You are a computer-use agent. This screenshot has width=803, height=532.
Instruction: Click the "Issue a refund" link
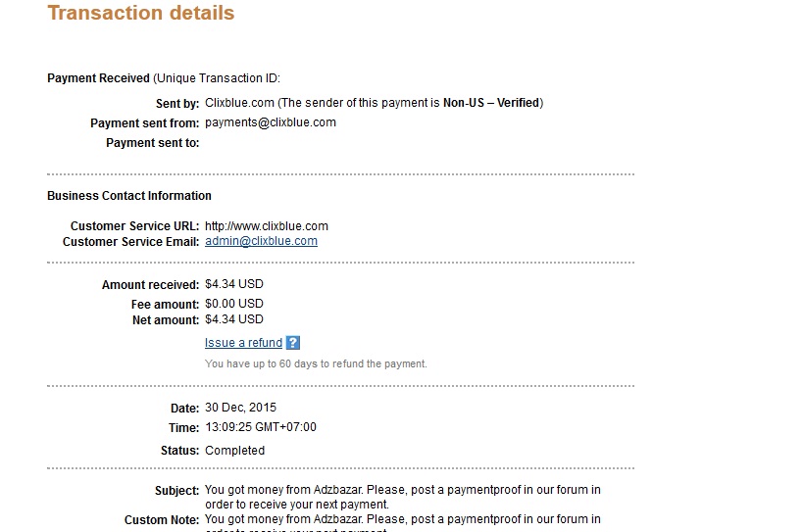(x=243, y=343)
